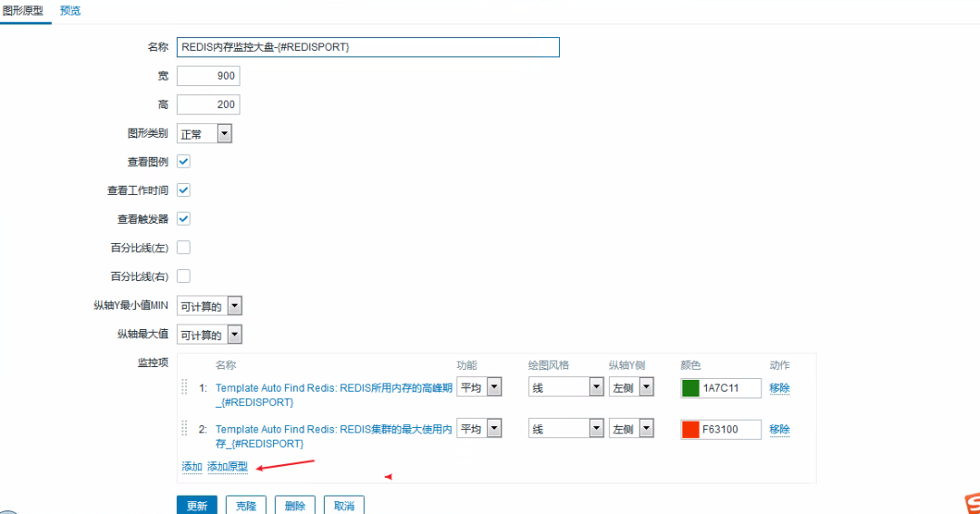980x514 pixels.
Task: Open 绘图风格 dropdown for item 1
Action: 566,387
